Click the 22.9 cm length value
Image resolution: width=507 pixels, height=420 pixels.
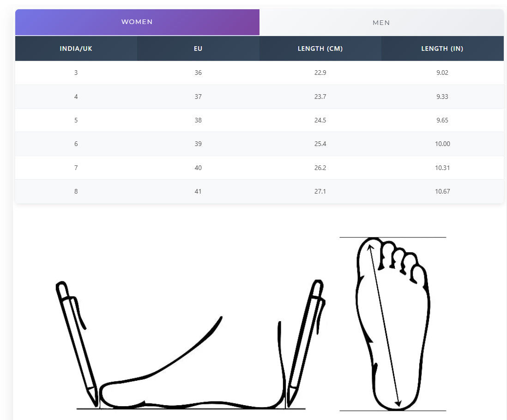320,73
